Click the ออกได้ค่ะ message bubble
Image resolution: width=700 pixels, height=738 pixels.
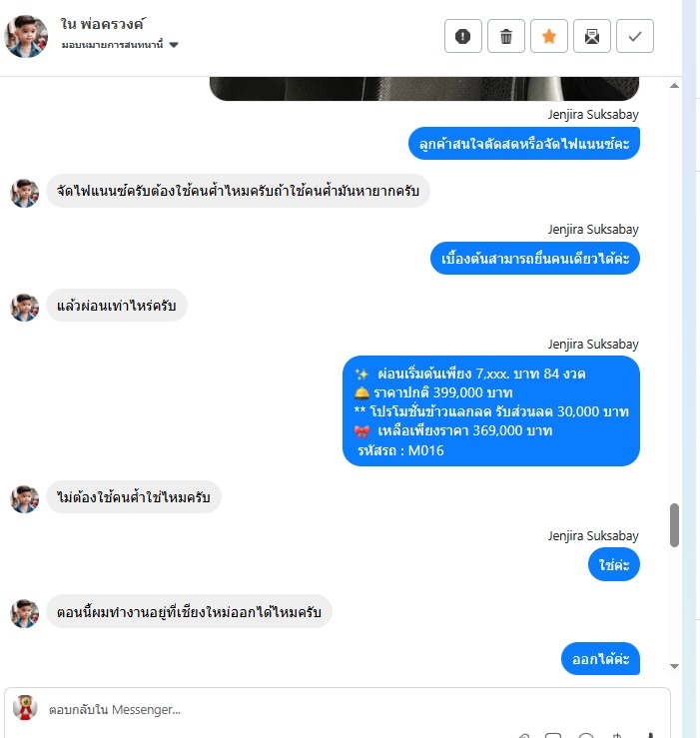pos(601,658)
